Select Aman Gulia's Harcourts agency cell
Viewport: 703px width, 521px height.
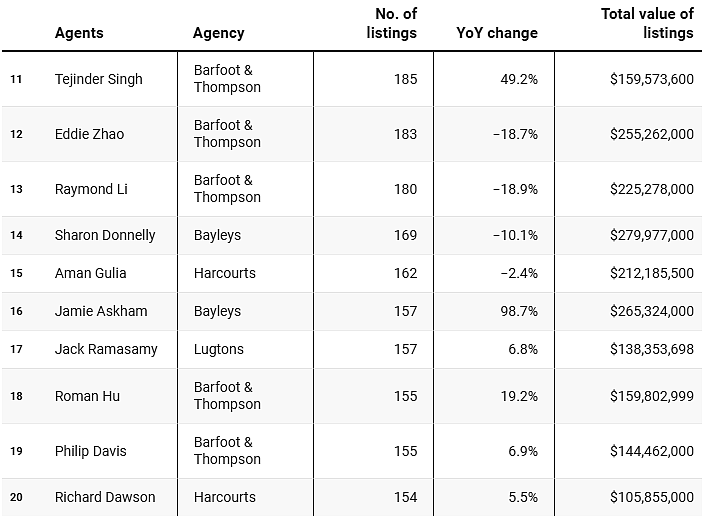(225, 273)
